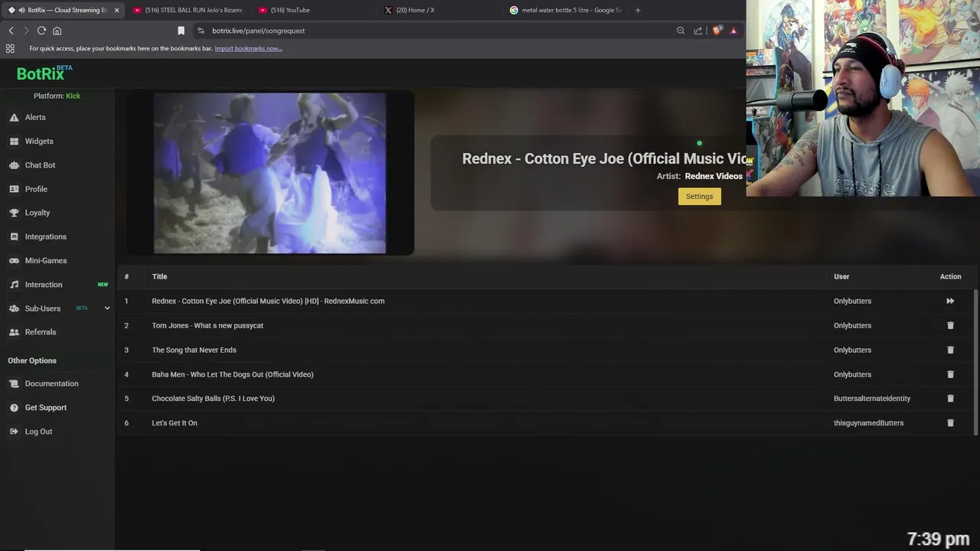Click the BotRix logo
Viewport: 980px width, 551px height.
click(44, 73)
